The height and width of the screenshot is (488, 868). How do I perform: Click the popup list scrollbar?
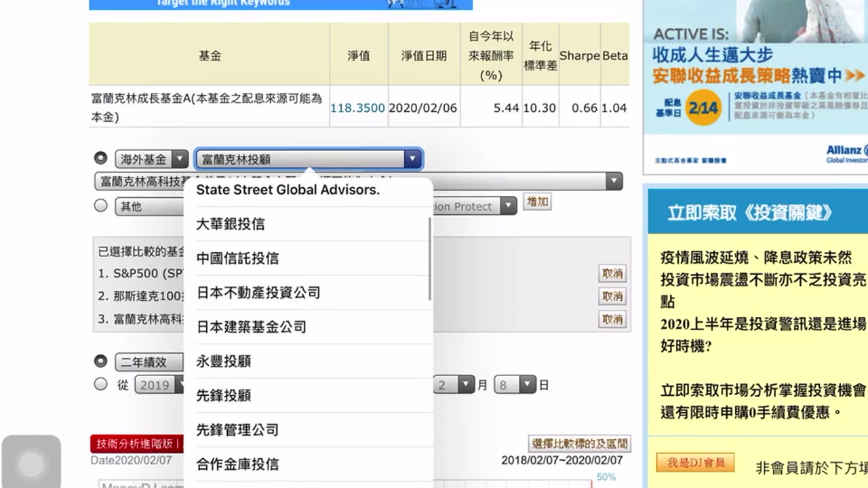[429, 259]
